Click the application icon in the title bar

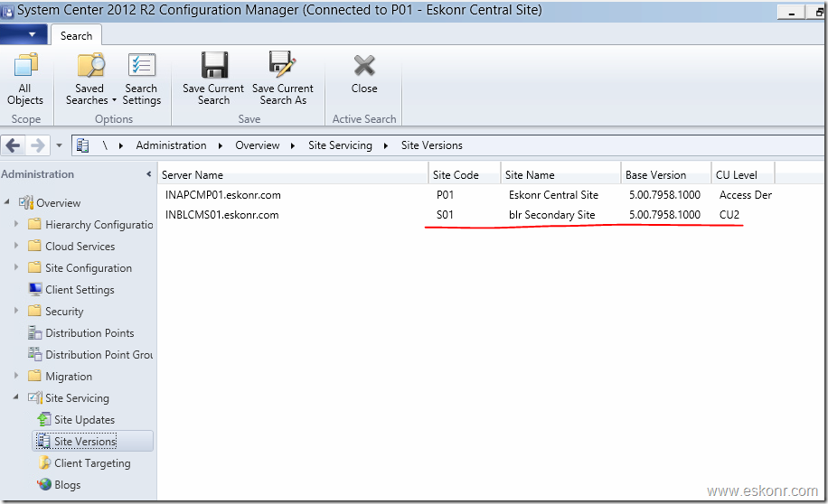pyautogui.click(x=7, y=11)
